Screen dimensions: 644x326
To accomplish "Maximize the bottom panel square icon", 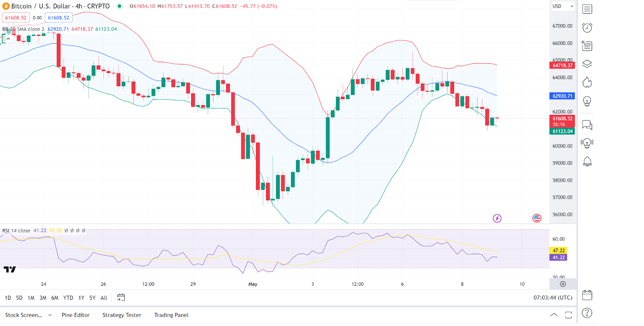I will click(x=568, y=315).
